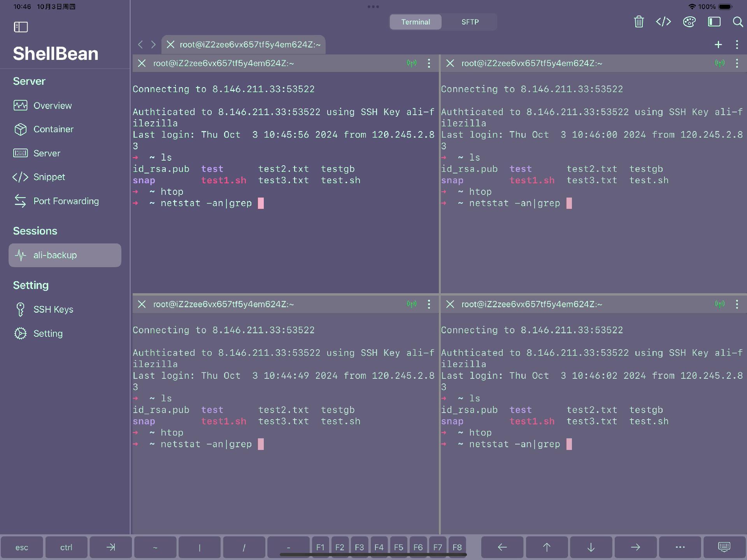747x560 pixels.
Task: Open bottom-left pane three-dot menu
Action: click(429, 304)
